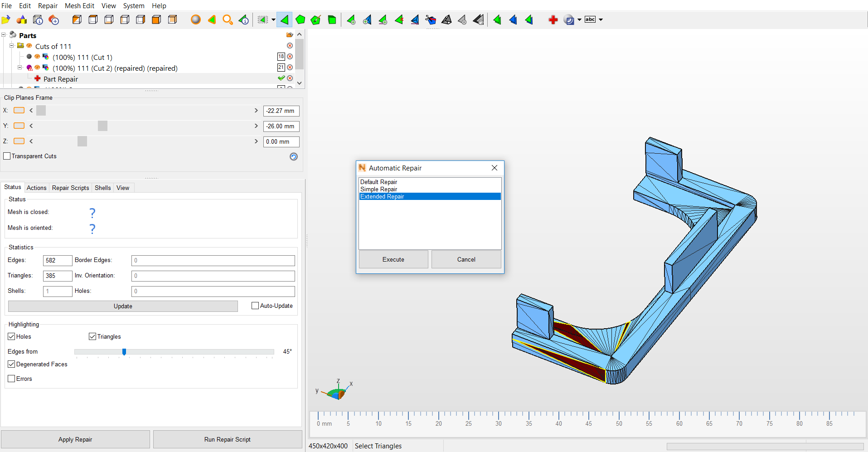
Task: Open file with the yellow folder icon
Action: point(6,19)
